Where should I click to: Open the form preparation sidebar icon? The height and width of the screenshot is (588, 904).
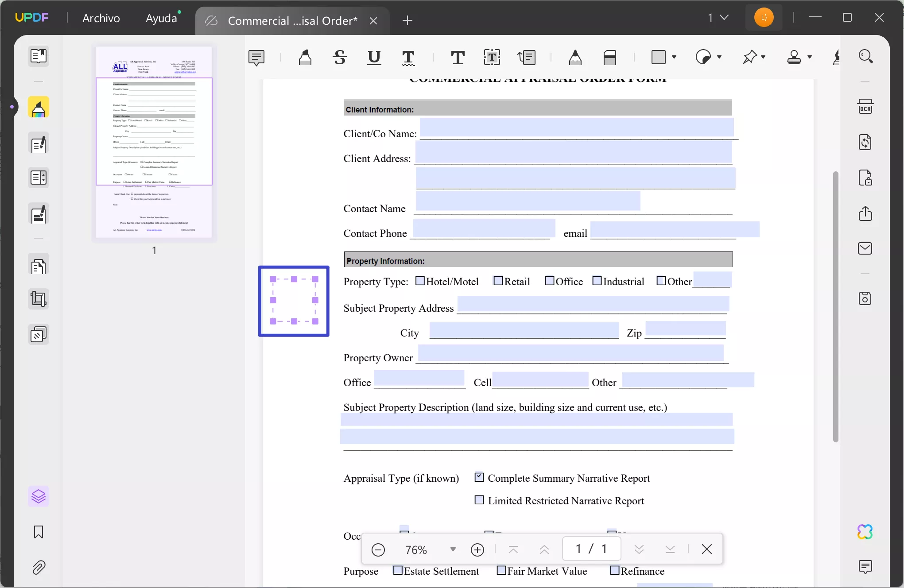(39, 178)
